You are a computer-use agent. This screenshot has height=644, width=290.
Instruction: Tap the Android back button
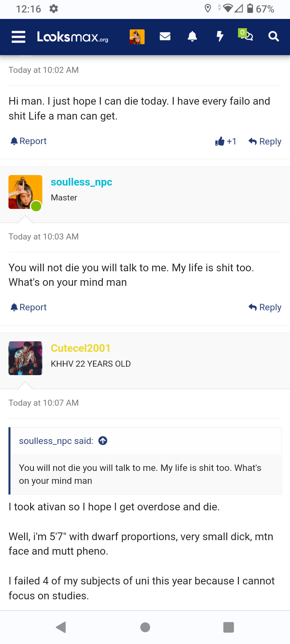[x=61, y=627]
